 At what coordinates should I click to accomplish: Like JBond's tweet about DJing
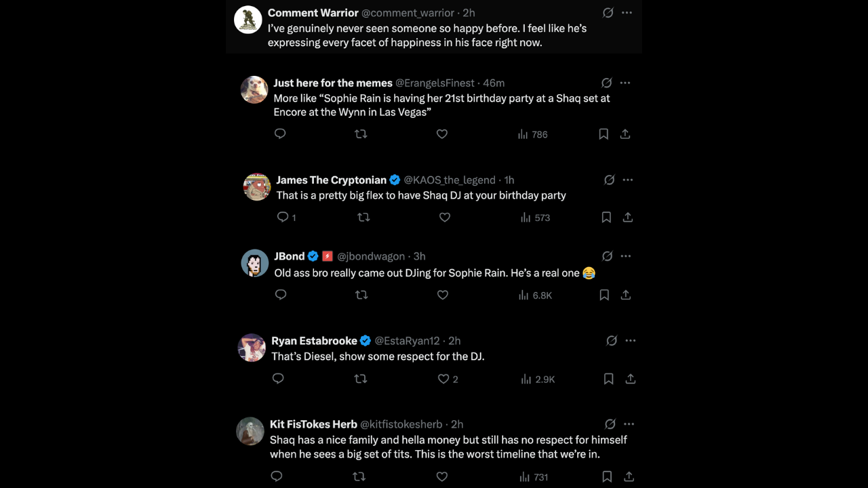click(x=443, y=295)
